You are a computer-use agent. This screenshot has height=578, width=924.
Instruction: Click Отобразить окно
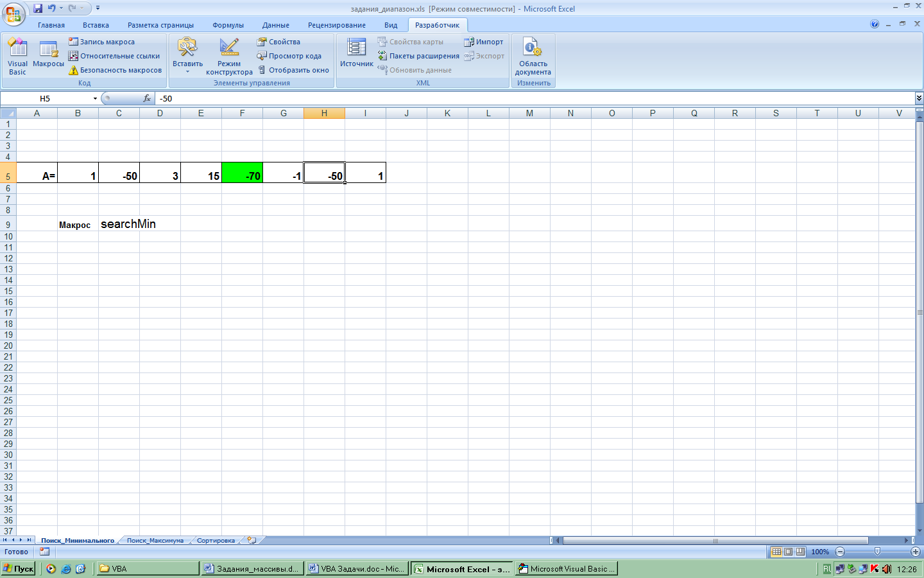point(293,70)
